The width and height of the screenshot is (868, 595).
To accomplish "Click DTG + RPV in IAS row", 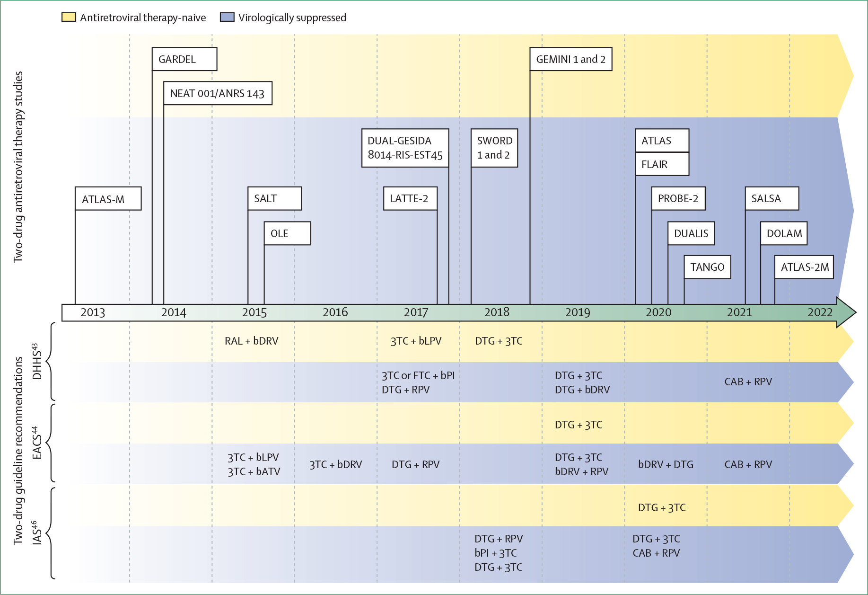I will 499,539.
